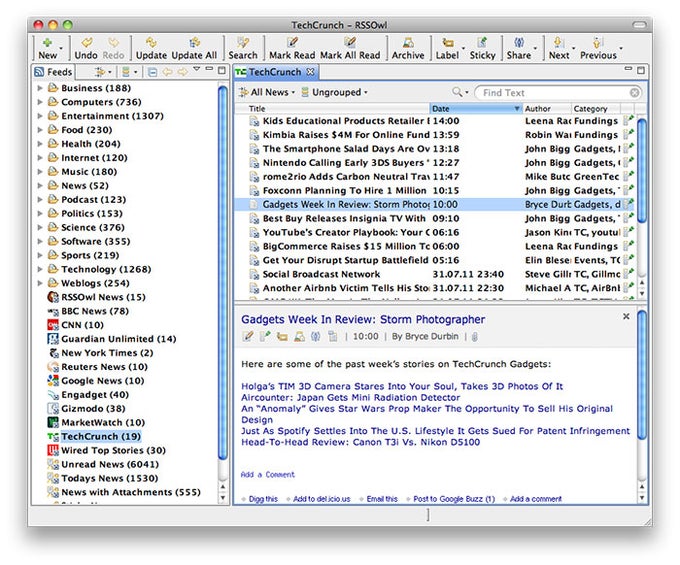Click the archive icon in article header
680x565 pixels.
click(299, 336)
